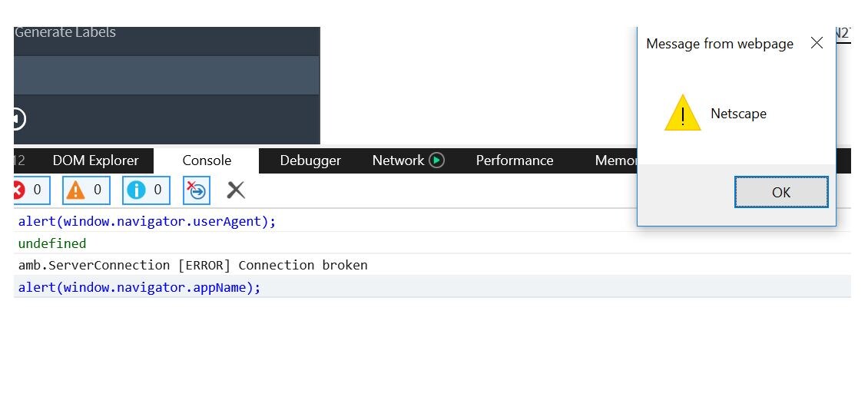The width and height of the screenshot is (868, 420).
Task: Click the circular arrow icon in dark panel
Action: pyautogui.click(x=18, y=119)
